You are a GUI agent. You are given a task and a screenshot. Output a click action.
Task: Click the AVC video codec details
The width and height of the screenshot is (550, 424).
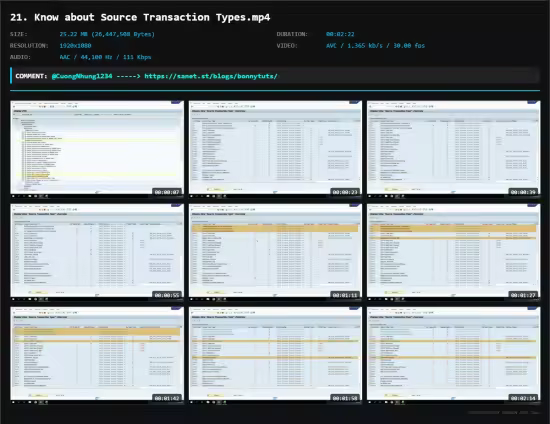point(375,46)
